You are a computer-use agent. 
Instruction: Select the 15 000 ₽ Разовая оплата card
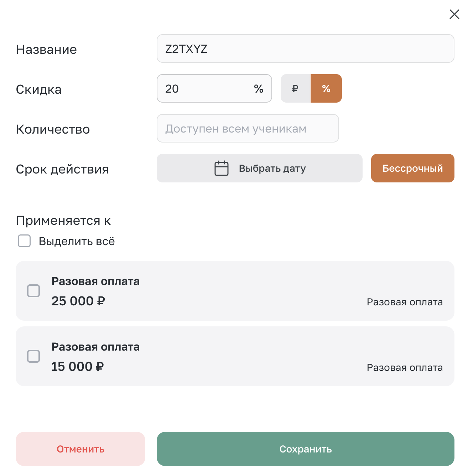point(235,356)
